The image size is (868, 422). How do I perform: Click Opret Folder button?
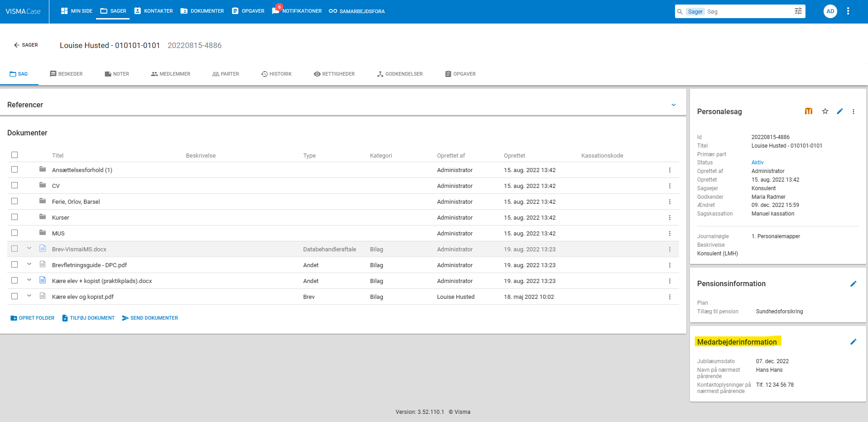tap(32, 318)
